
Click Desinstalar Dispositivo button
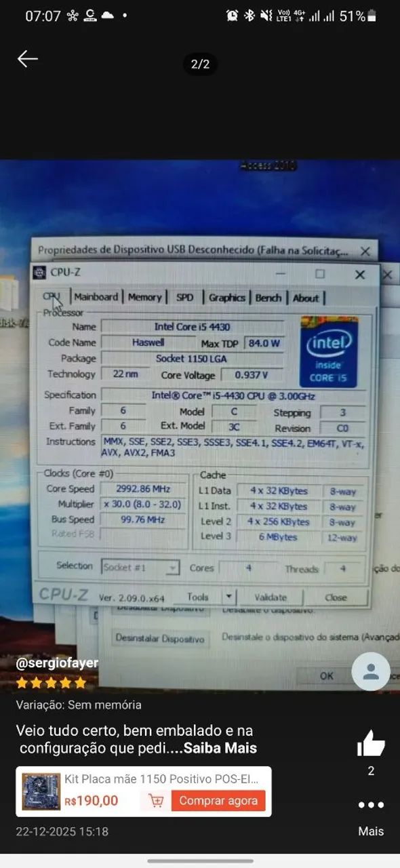159,639
